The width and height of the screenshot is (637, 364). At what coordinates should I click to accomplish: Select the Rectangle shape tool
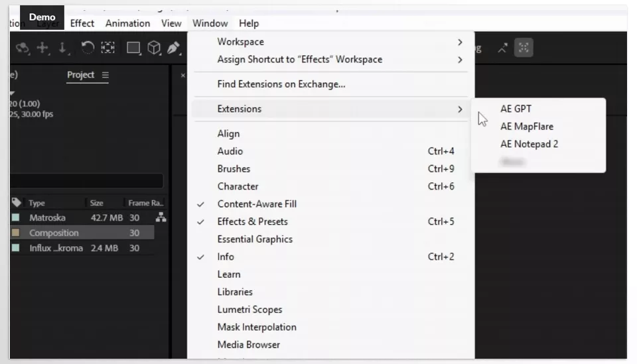(x=133, y=48)
